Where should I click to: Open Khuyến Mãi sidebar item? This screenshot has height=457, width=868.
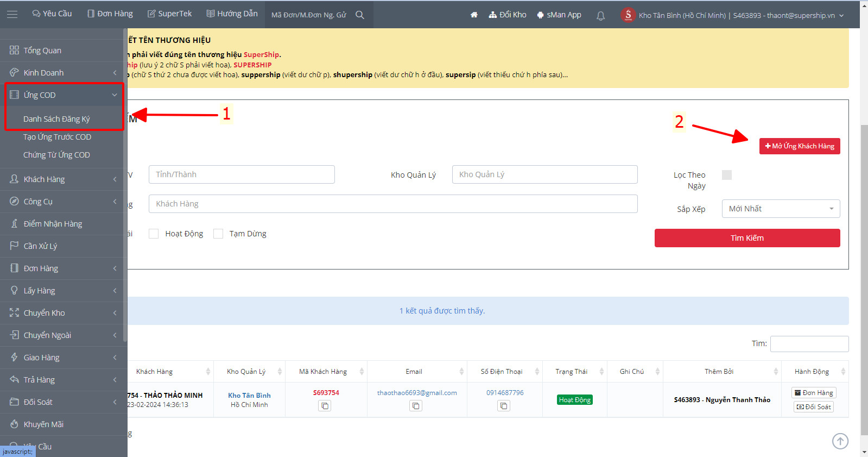pos(62,424)
